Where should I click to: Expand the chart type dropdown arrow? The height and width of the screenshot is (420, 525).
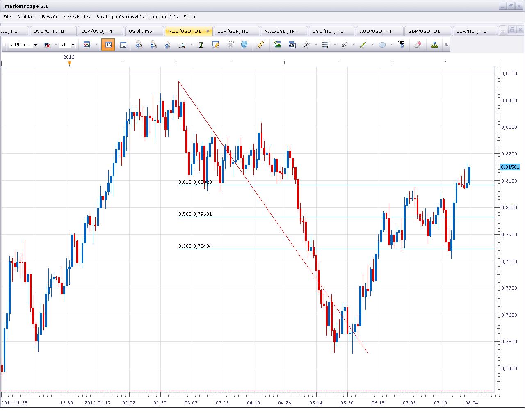96,45
